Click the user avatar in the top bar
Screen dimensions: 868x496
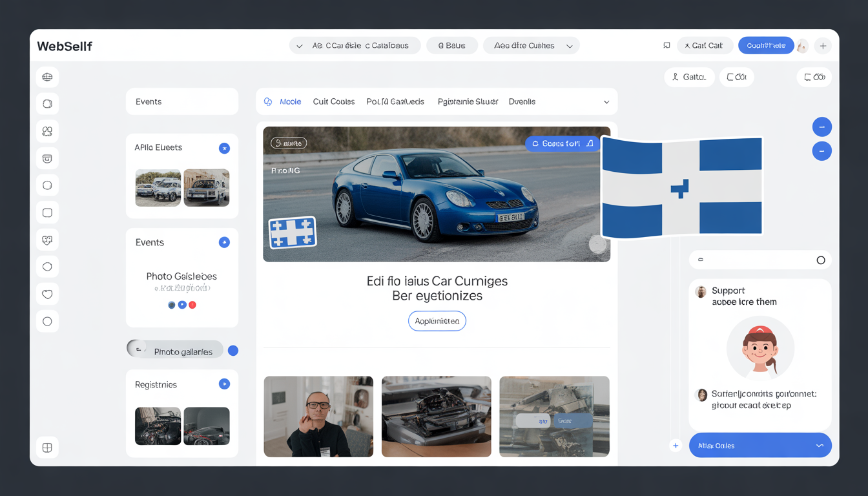point(802,46)
